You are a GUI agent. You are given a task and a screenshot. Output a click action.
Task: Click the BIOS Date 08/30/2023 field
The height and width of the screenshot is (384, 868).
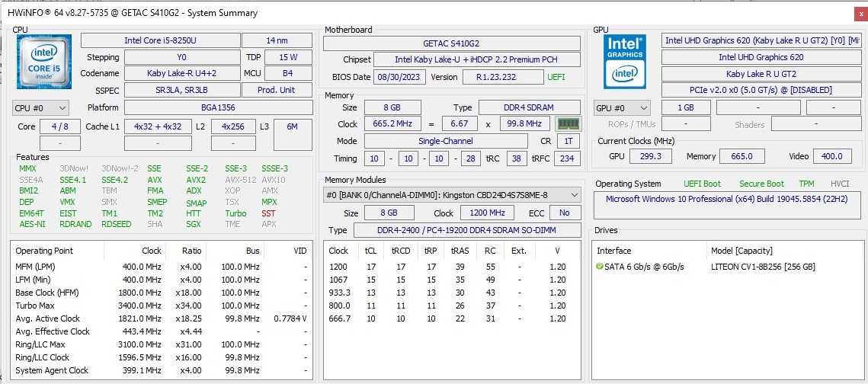click(x=399, y=77)
